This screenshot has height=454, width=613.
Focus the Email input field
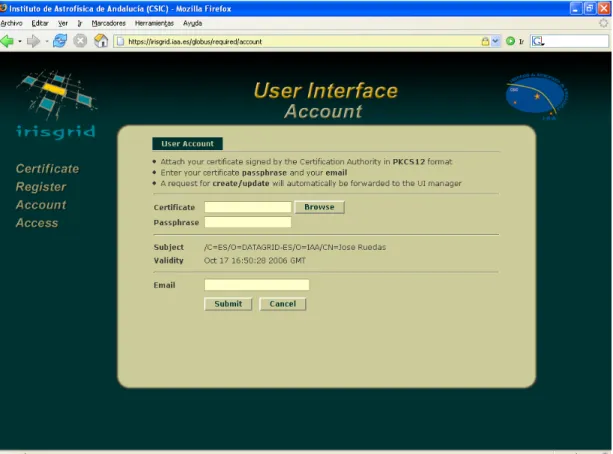pyautogui.click(x=256, y=285)
